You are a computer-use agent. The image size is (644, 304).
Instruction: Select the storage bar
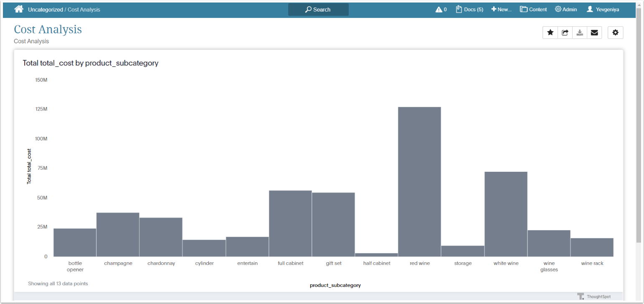463,251
